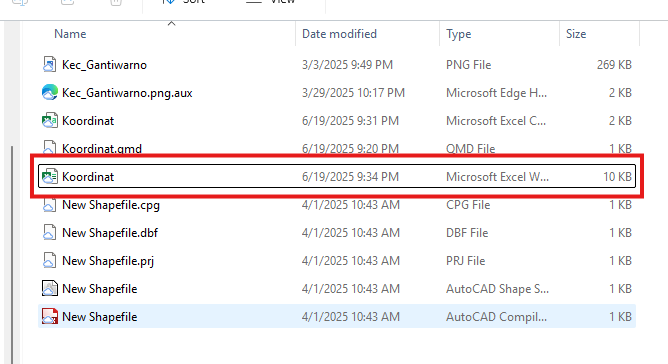The image size is (668, 364).
Task: Click the vertical scrollbar on the left pane
Action: pyautogui.click(x=12, y=254)
